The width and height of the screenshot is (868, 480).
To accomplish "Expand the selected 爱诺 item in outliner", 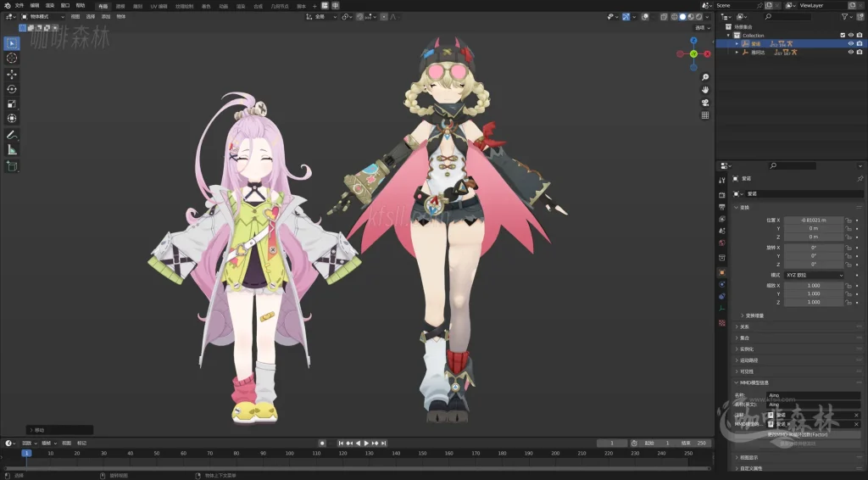I will click(737, 44).
